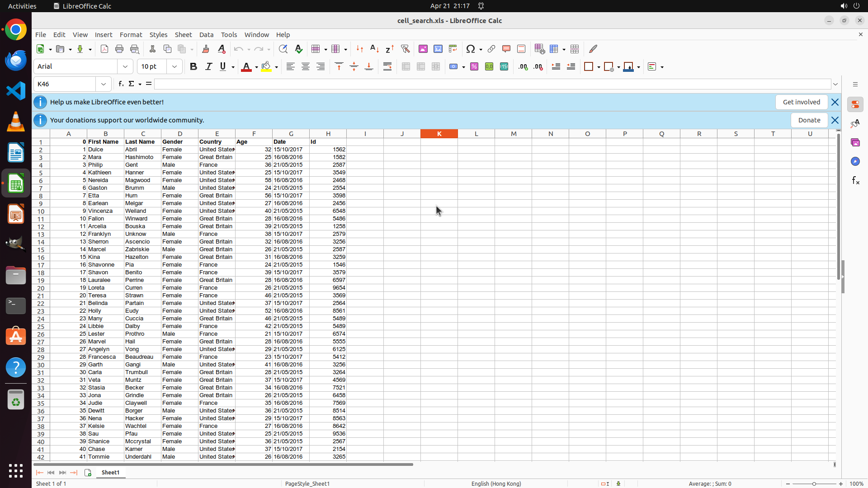
Task: Click the AutoFilter icon
Action: pos(405,49)
